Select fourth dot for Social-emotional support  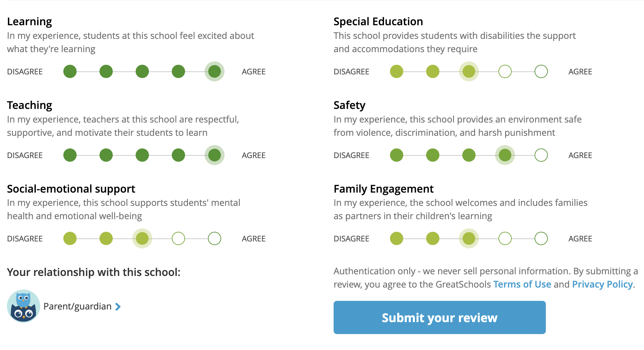click(x=178, y=238)
